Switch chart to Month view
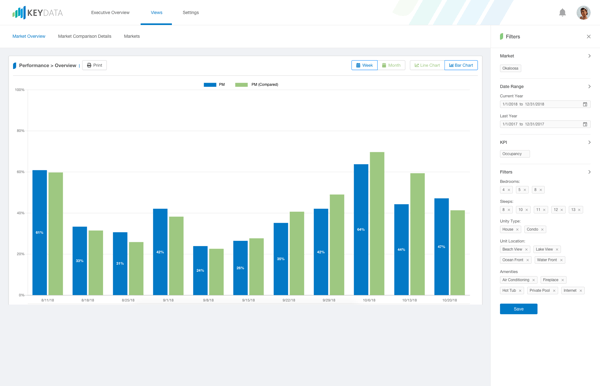 point(391,65)
